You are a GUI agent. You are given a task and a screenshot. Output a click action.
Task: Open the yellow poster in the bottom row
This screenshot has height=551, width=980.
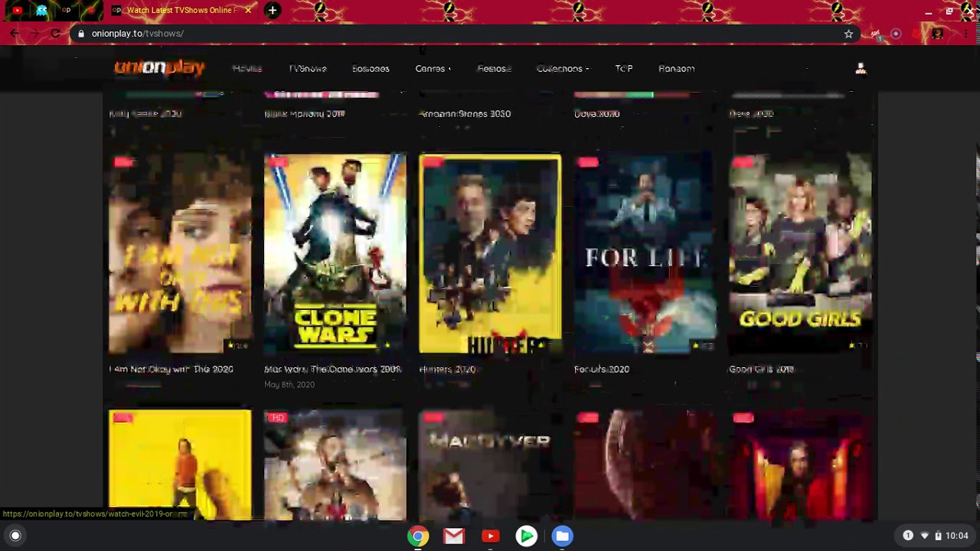[180, 465]
